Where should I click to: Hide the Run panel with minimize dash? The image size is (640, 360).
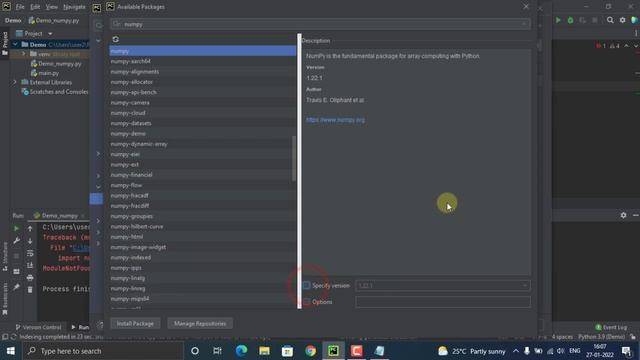636,215
